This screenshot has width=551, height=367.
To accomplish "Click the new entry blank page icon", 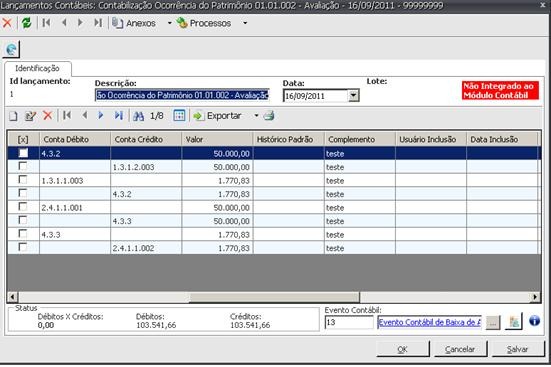I will 13,116.
